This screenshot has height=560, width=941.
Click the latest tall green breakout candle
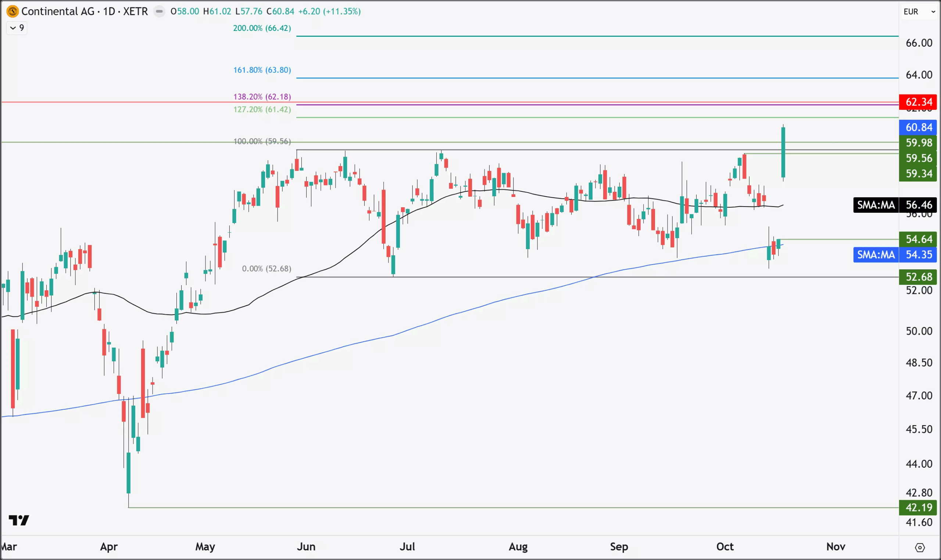783,152
